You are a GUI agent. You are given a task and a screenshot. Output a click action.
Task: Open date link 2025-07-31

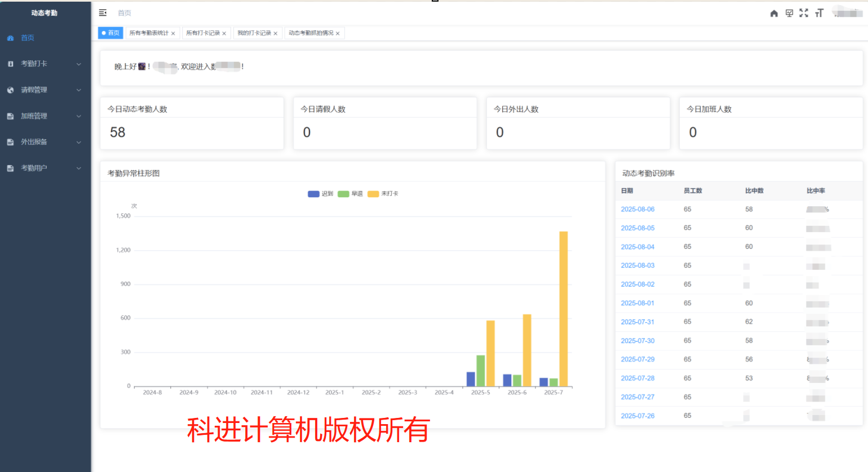[x=637, y=322]
